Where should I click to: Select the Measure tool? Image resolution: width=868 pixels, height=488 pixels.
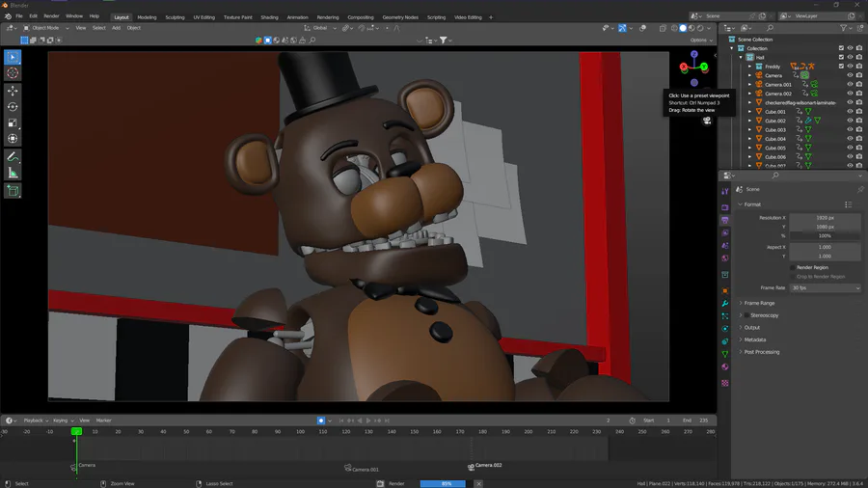[13, 174]
